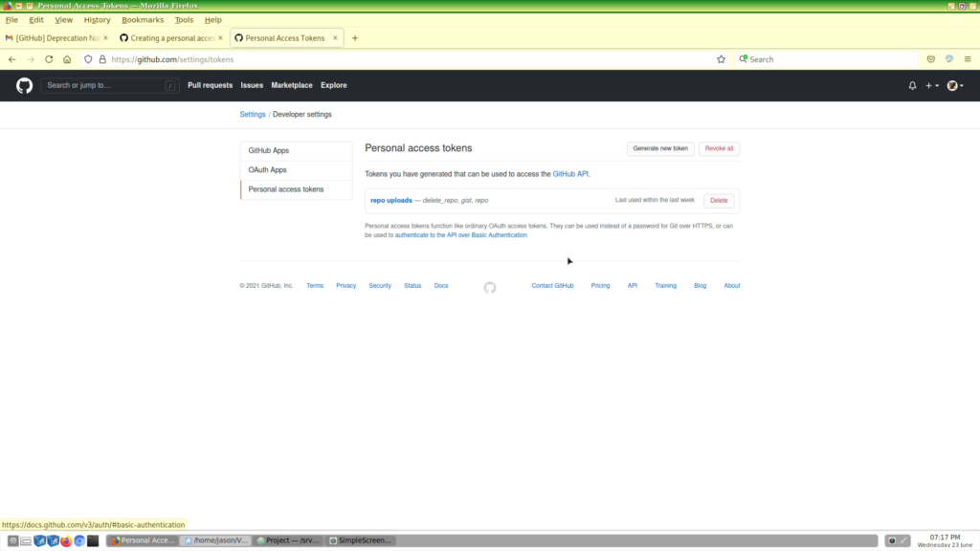This screenshot has width=980, height=551.
Task: Focus the Firefox Search box
Action: [825, 59]
